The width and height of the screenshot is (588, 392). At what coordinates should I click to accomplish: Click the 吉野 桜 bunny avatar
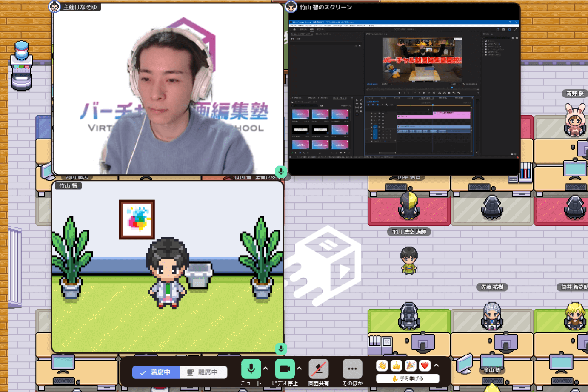pyautogui.click(x=574, y=119)
